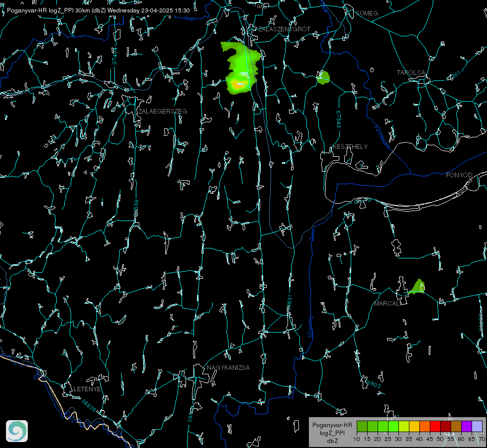The width and height of the screenshot is (487, 448).
Task: Click the FONYÓD town label
Action: point(459,175)
